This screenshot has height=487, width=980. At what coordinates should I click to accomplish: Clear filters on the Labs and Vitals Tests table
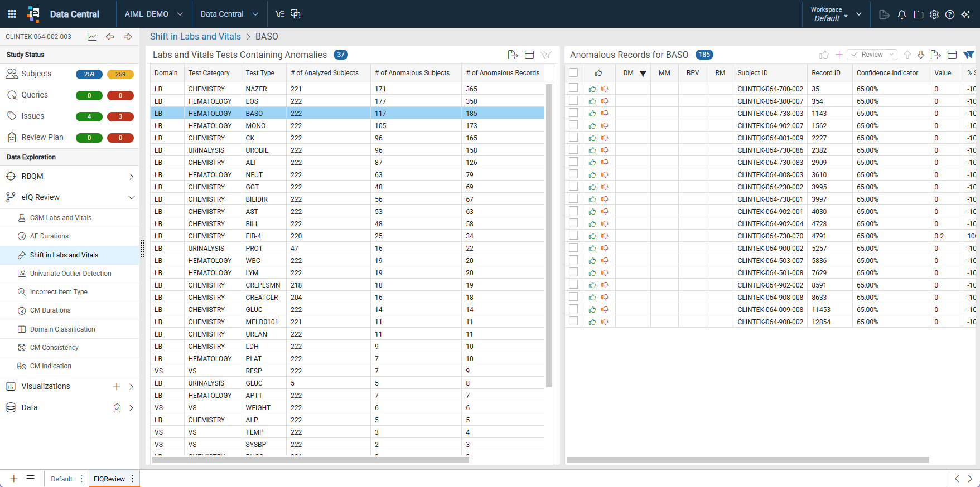click(x=546, y=55)
